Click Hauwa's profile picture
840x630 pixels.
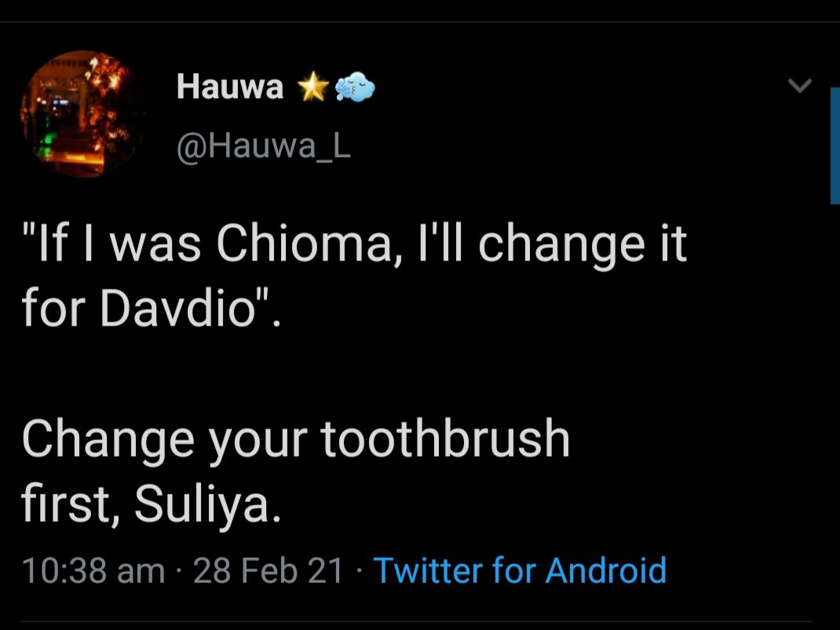(x=82, y=115)
